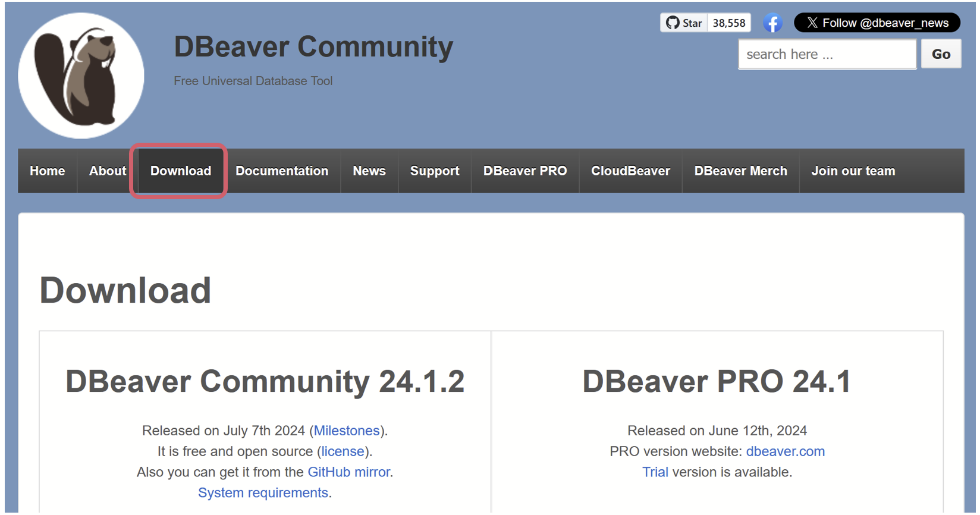Click the 'DBeaver Community 24.1.2' heading
The image size is (980, 515).
265,381
